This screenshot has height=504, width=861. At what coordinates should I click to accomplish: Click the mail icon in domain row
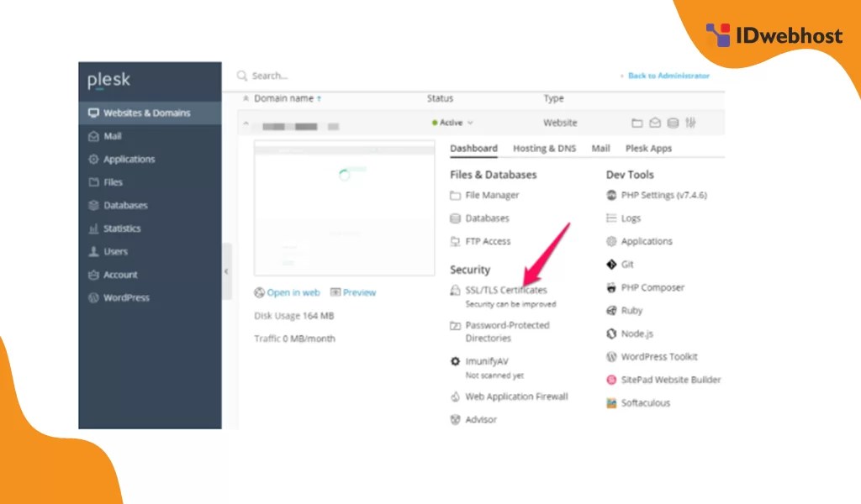tap(654, 123)
